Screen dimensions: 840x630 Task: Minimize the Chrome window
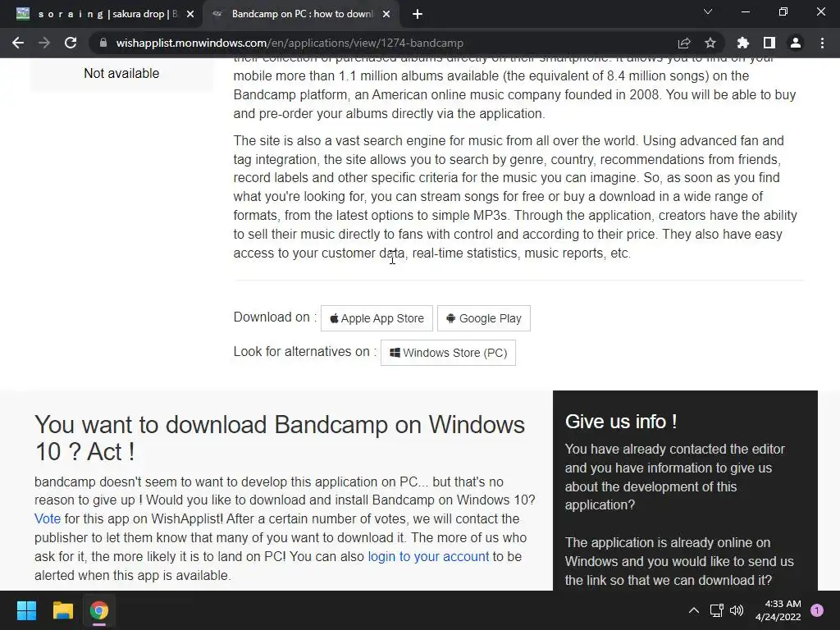pos(745,11)
